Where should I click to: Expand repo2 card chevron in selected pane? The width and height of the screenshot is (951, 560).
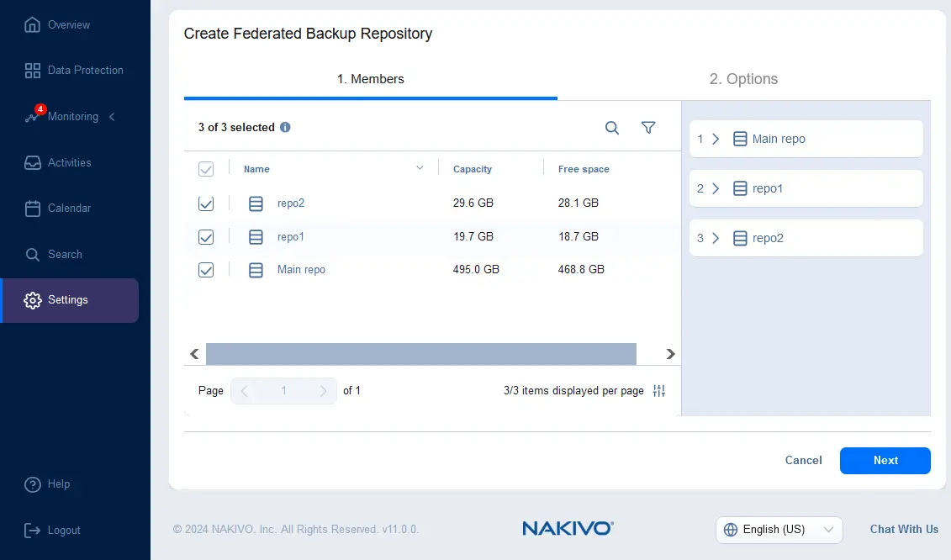click(716, 239)
